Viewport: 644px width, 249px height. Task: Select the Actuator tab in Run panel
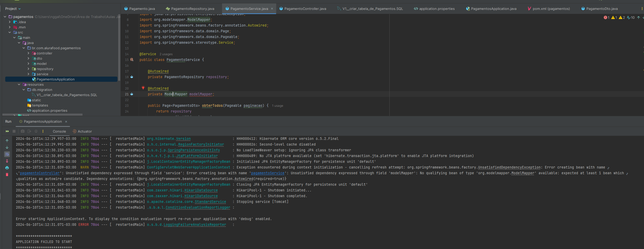point(82,132)
